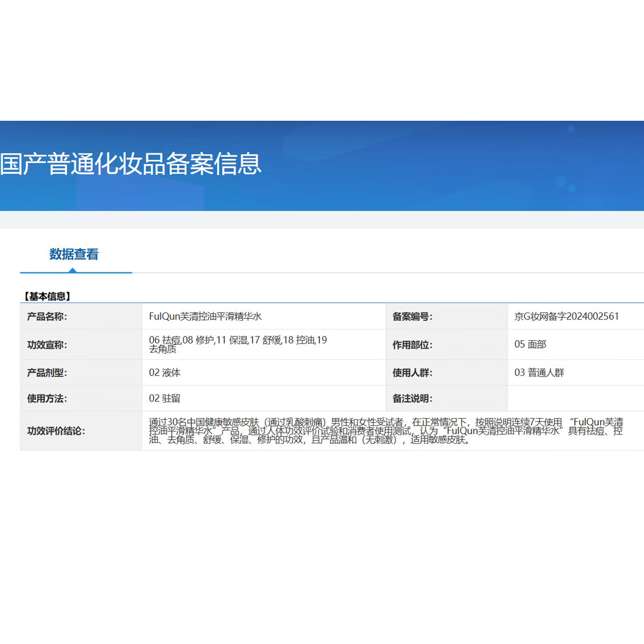Viewport: 644px width, 644px height.
Task: Select the 02 驻留 value
Action: pos(165,398)
